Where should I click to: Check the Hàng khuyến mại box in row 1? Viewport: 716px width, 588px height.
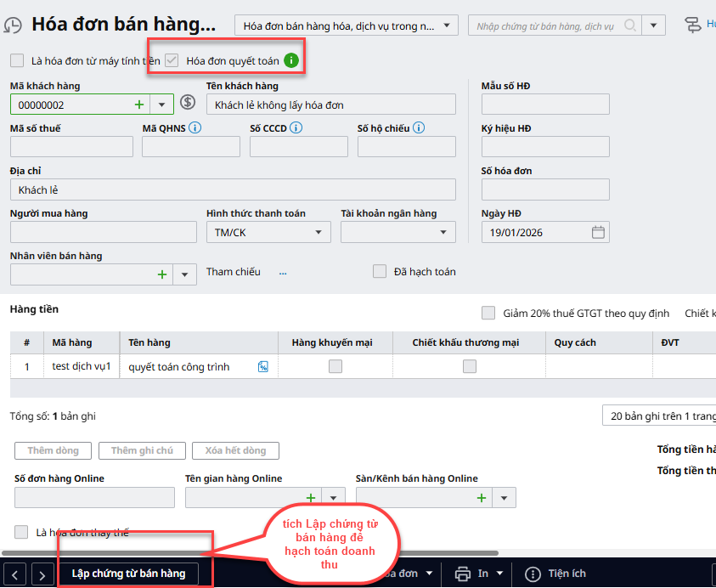[x=335, y=367]
